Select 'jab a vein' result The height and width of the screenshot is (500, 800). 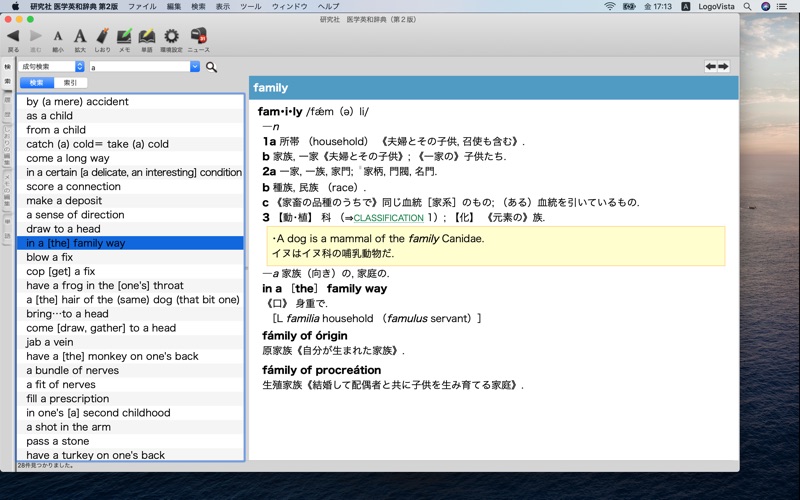coord(130,342)
